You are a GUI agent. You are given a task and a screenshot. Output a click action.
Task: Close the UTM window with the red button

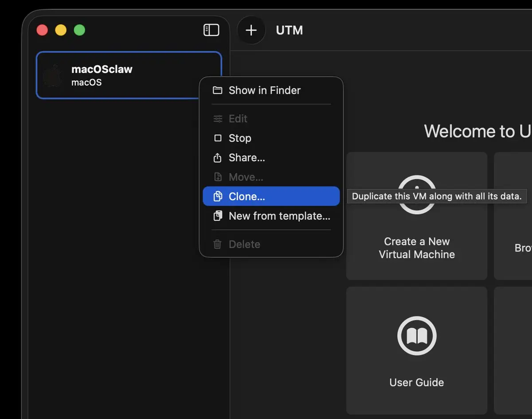tap(42, 30)
